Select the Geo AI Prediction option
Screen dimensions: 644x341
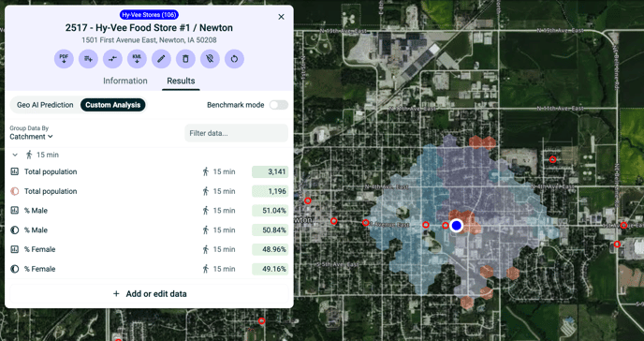click(45, 105)
